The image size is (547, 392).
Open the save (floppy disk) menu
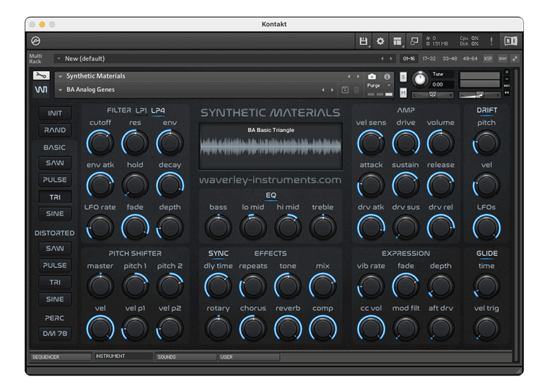(363, 41)
